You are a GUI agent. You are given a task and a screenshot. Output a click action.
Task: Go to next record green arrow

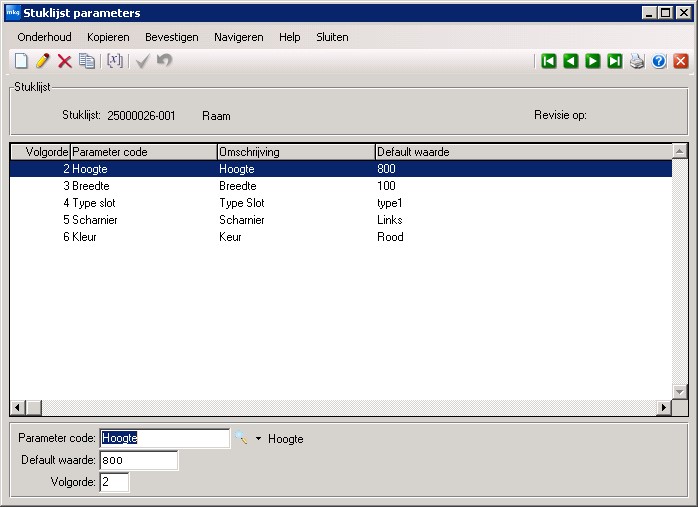pyautogui.click(x=592, y=61)
